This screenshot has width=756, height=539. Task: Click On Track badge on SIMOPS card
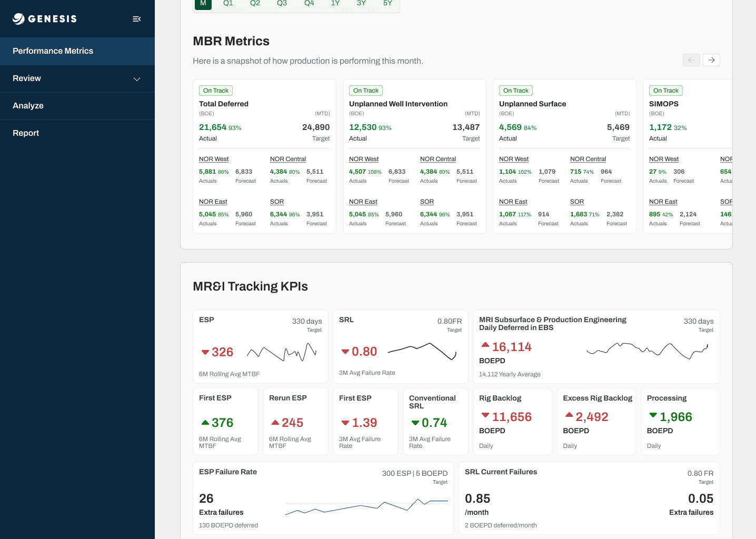click(666, 91)
